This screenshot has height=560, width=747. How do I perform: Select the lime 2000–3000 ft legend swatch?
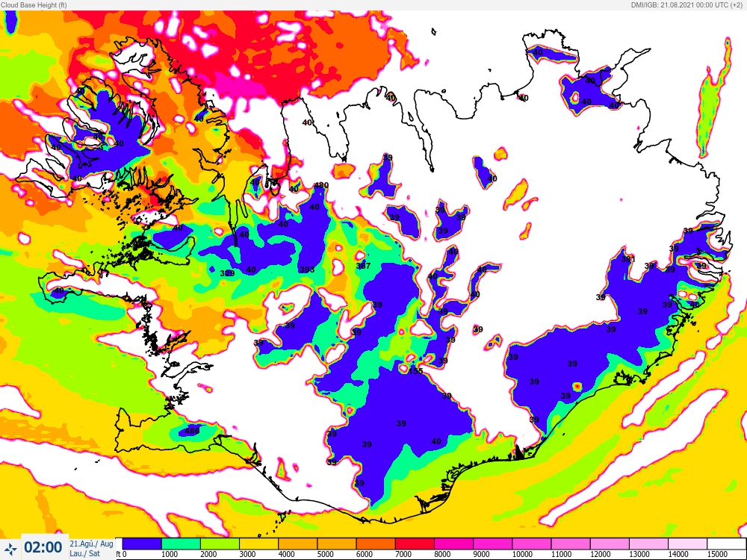220,544
